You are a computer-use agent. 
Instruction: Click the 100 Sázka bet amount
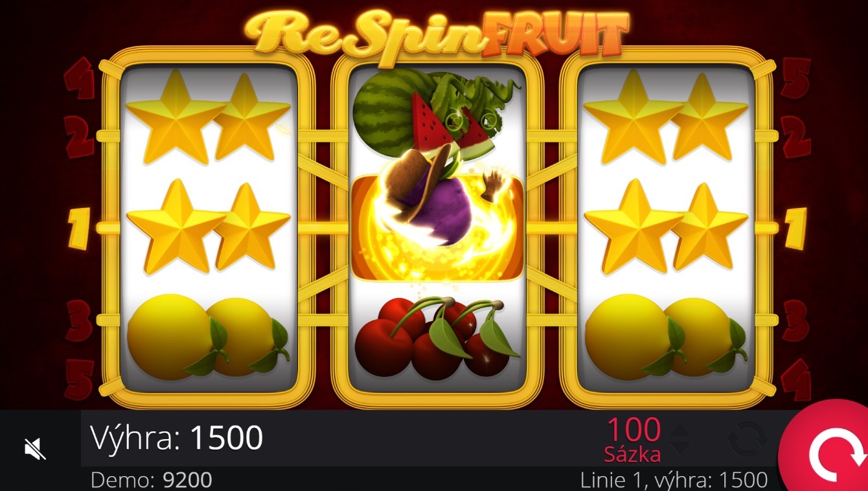tap(633, 440)
